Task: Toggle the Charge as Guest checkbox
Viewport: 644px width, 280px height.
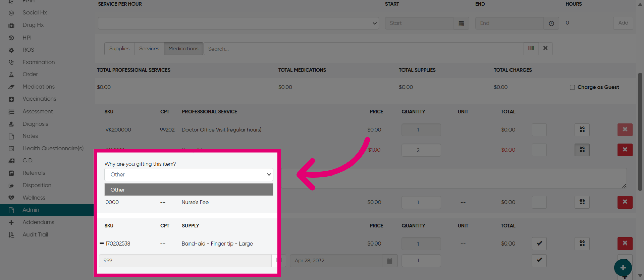Action: click(572, 87)
